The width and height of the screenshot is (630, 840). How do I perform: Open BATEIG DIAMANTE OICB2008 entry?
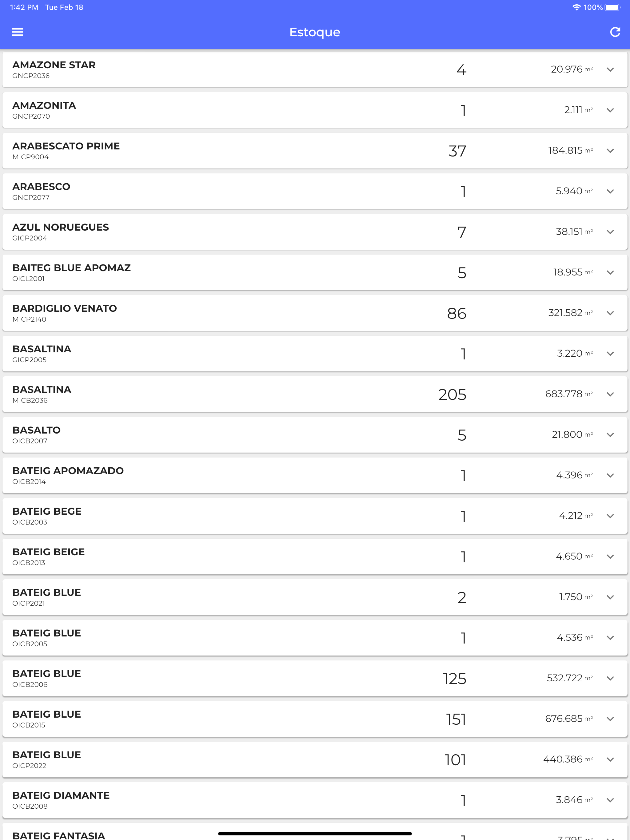coord(315,800)
